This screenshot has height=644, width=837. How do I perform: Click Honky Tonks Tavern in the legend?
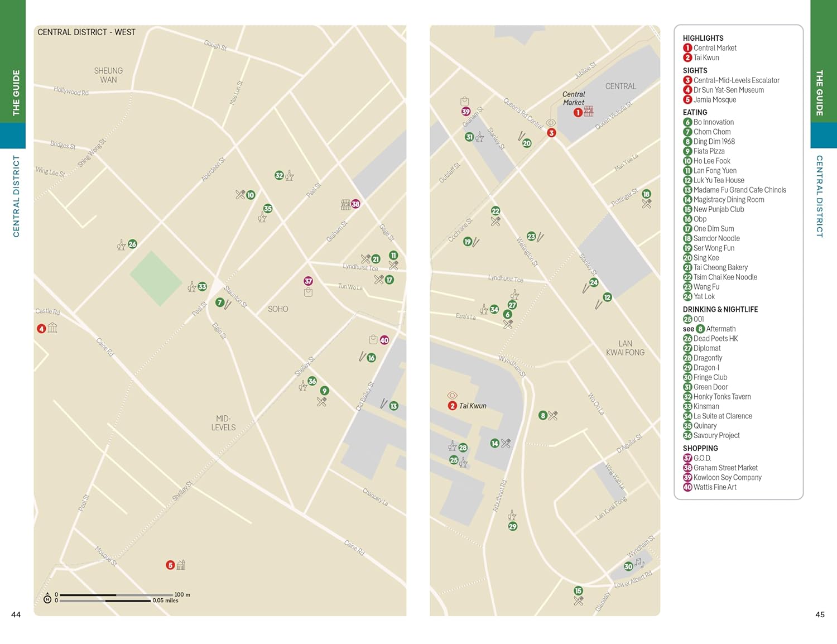point(721,397)
